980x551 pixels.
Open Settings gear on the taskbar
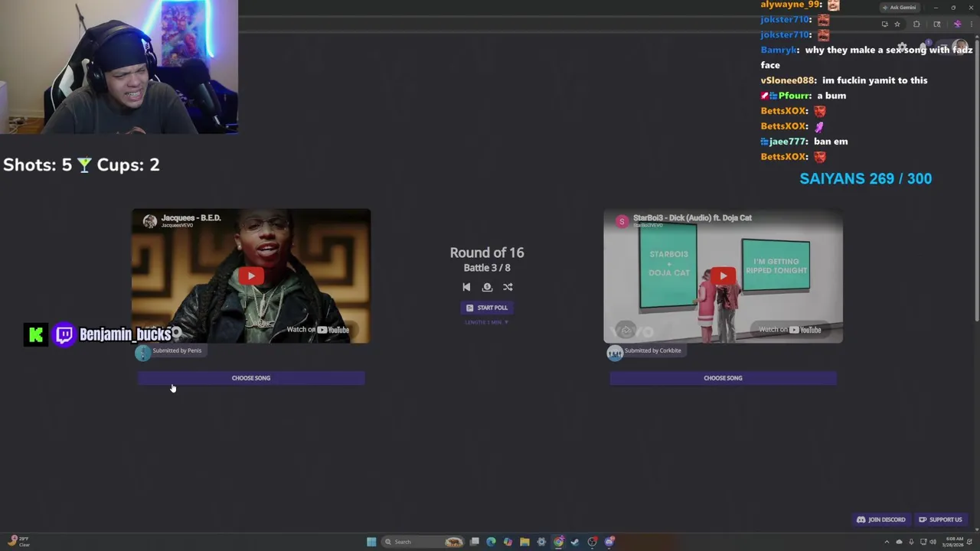541,542
